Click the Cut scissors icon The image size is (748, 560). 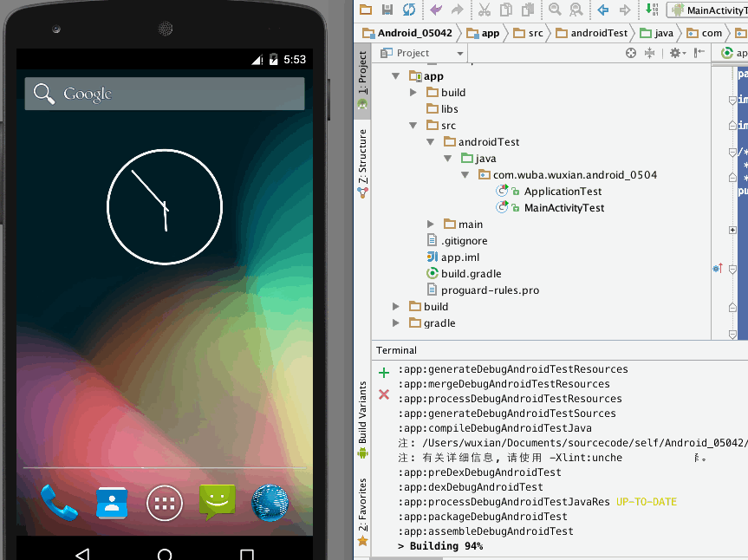click(485, 9)
